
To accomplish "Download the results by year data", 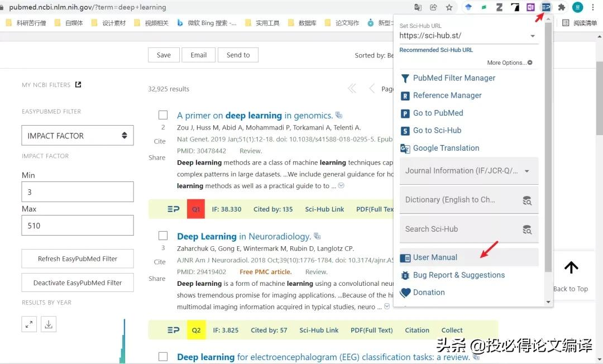I will [49, 324].
